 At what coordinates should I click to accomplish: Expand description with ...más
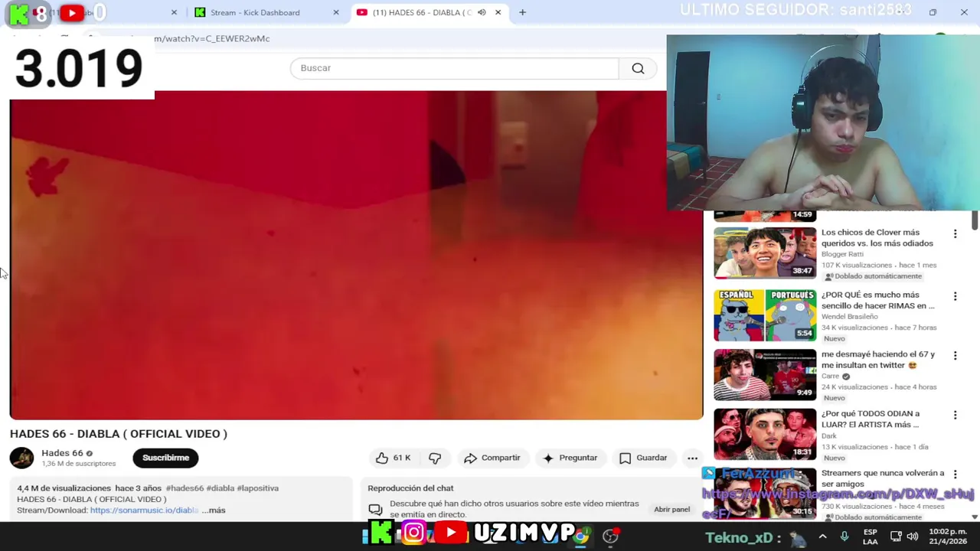click(214, 510)
